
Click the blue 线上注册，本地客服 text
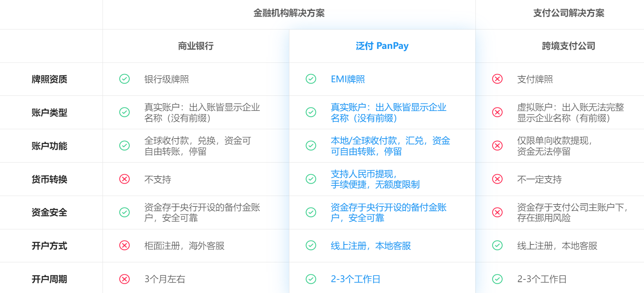click(371, 246)
